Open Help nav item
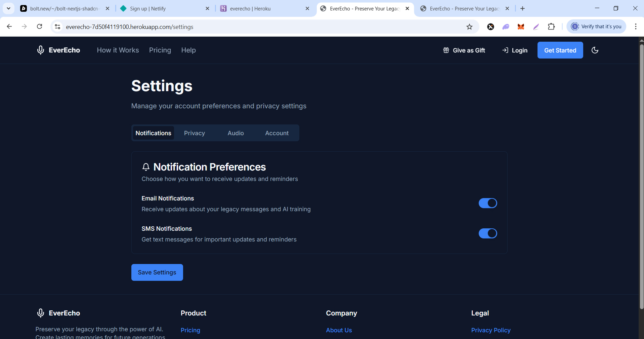Screen dimensions: 644x339 188,50
